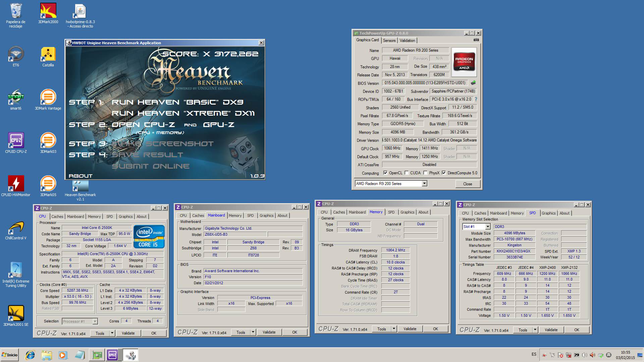Viewport: 644px width, 362px height.
Task: Open the ET6 desktop shortcut
Action: (x=16, y=57)
